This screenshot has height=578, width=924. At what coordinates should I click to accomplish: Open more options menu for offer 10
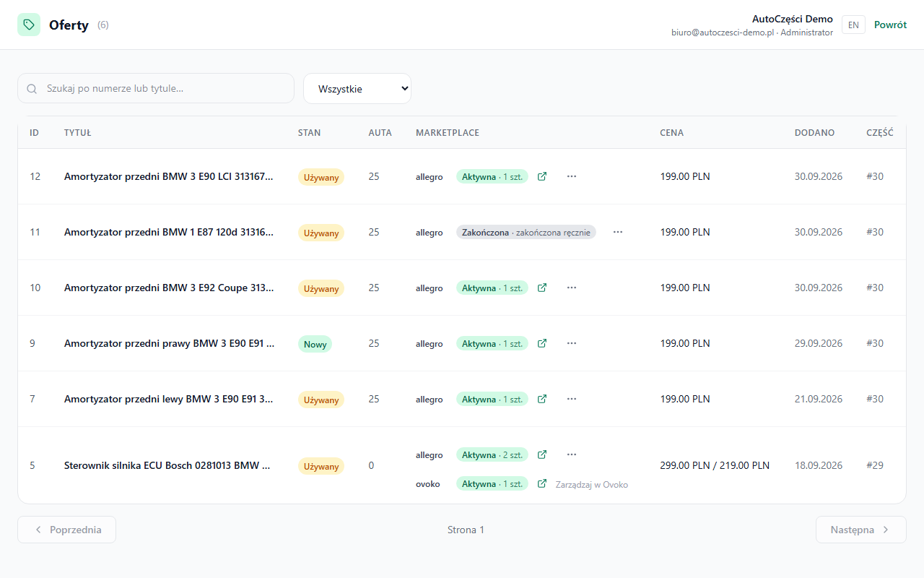[572, 288]
